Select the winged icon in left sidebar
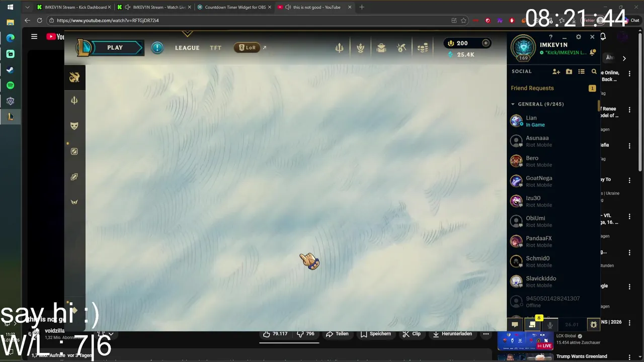The image size is (644, 362). pyautogui.click(x=74, y=202)
